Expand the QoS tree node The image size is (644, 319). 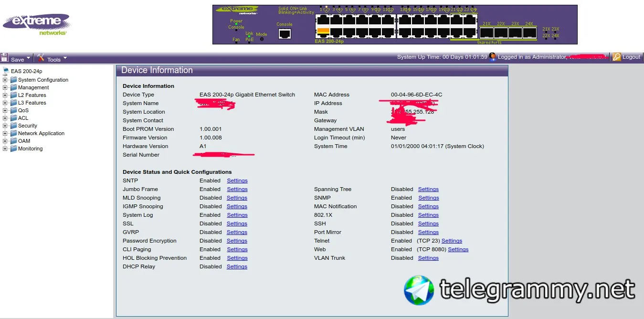(5, 110)
